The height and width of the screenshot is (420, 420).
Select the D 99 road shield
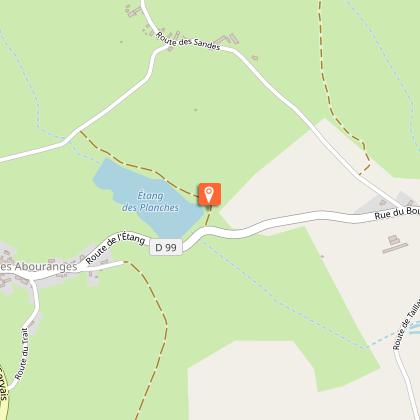[x=166, y=247]
